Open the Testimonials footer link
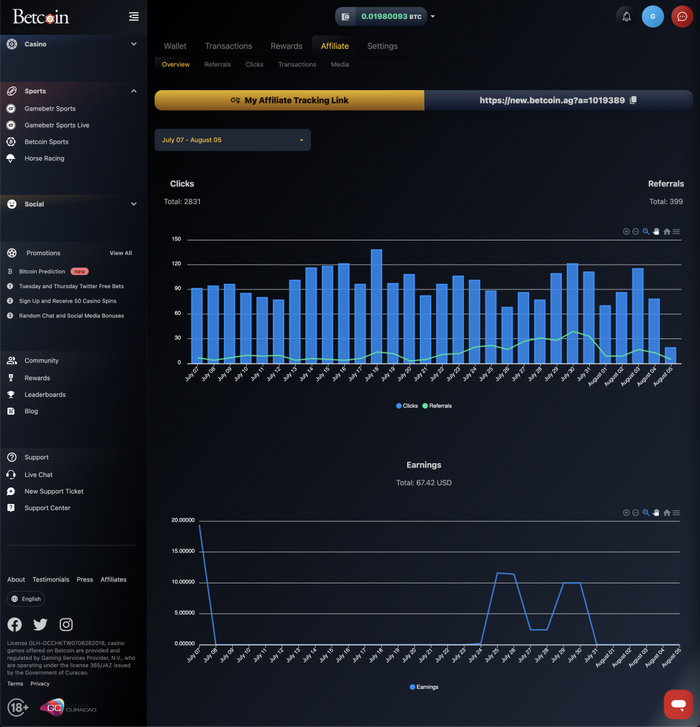This screenshot has width=700, height=727. [51, 580]
